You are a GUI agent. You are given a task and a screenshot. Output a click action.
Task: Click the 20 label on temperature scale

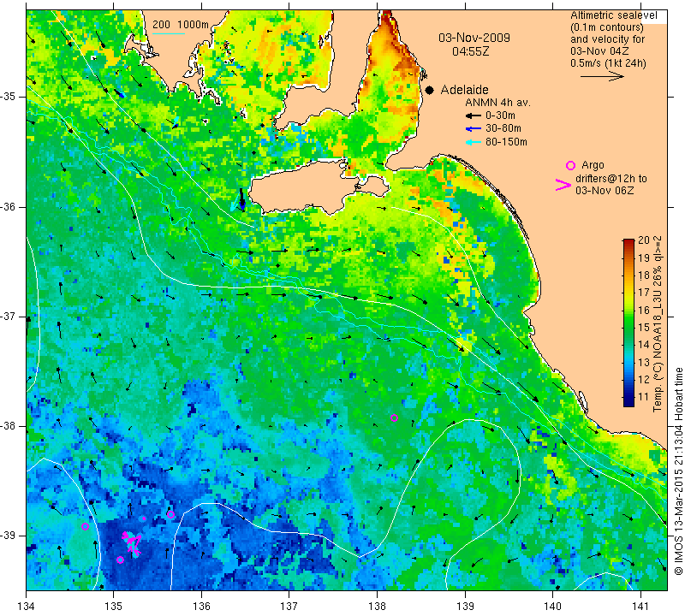644,240
